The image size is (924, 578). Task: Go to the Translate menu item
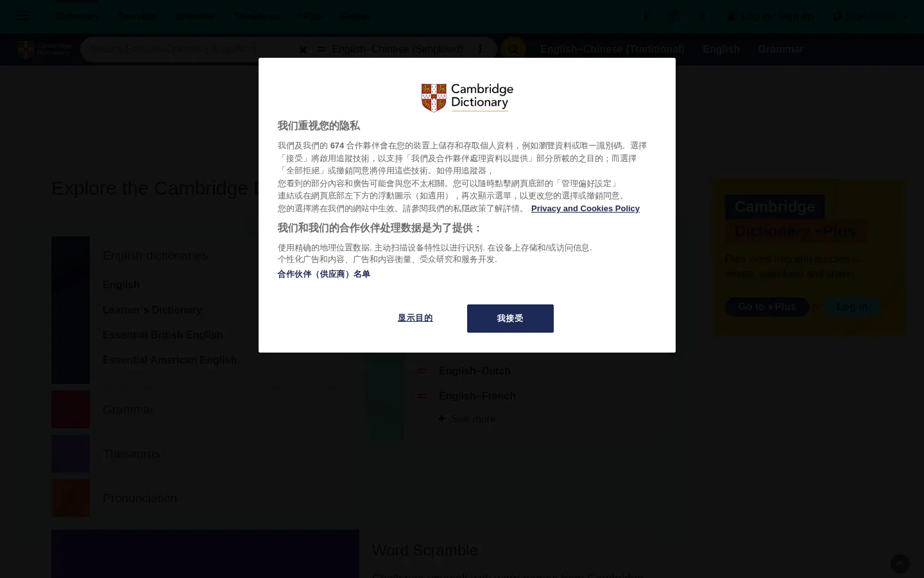pos(137,16)
